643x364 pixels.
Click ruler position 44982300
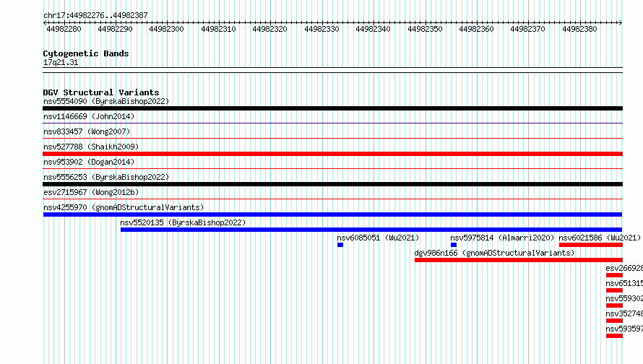(166, 29)
